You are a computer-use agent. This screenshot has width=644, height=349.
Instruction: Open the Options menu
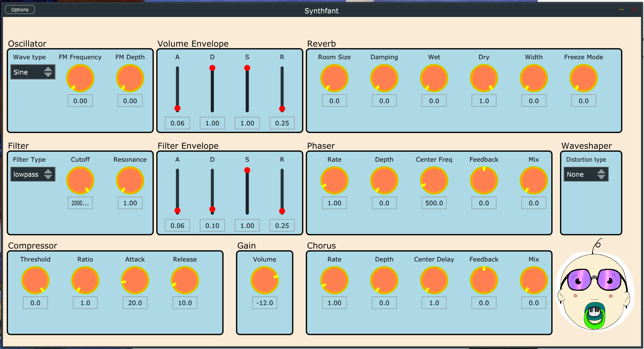20,9
